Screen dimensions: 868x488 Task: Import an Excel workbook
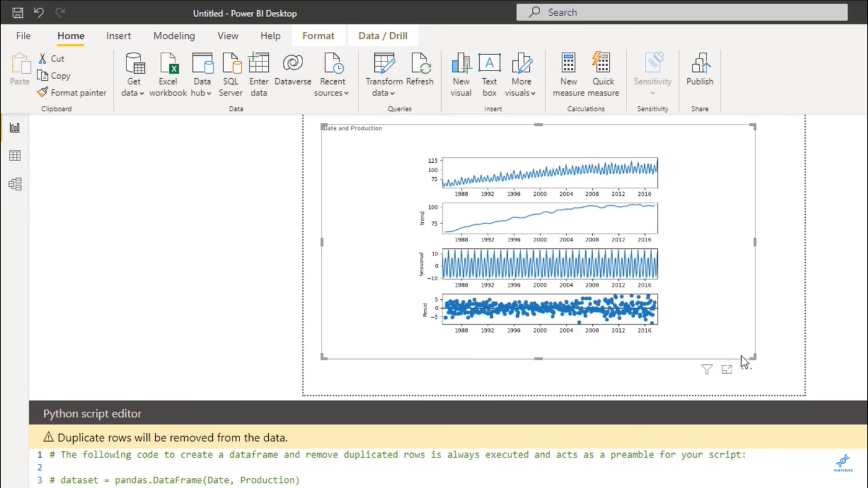pos(168,75)
